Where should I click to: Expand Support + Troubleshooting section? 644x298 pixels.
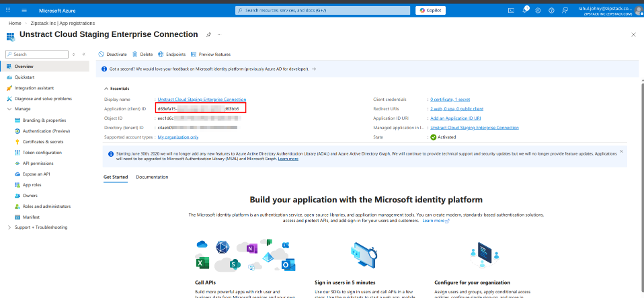[9, 227]
